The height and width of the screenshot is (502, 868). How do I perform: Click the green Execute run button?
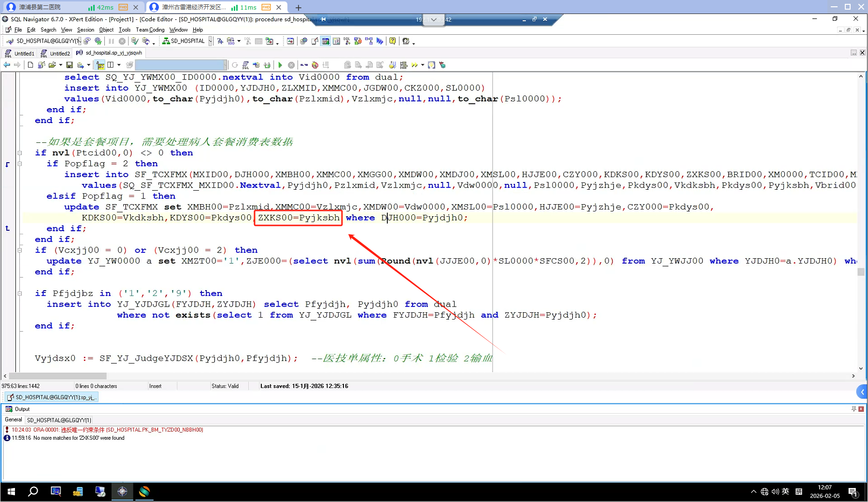coord(280,65)
